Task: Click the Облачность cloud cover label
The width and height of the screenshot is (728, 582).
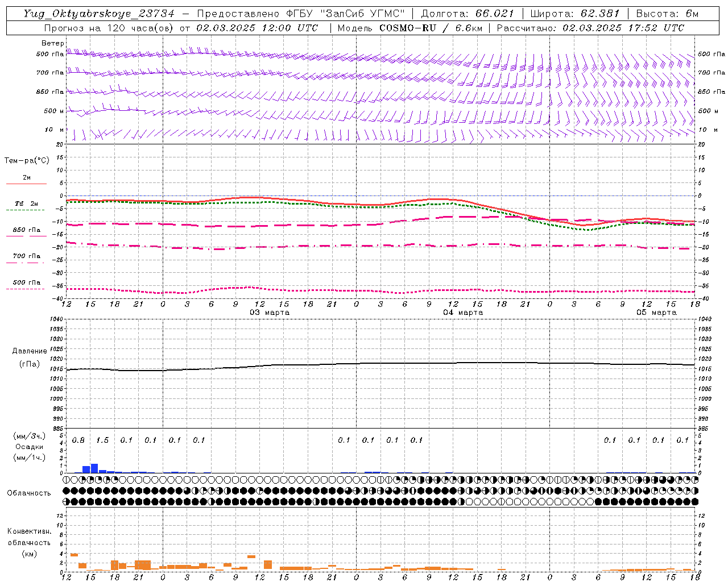Action: click(29, 493)
